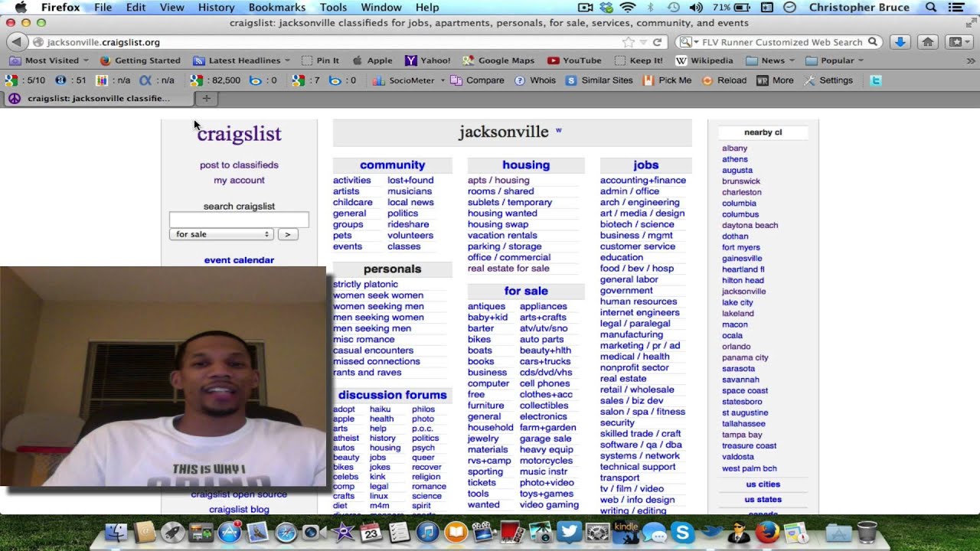Open the Firefox application menu
The width and height of the screenshot is (980, 551).
coord(60,8)
